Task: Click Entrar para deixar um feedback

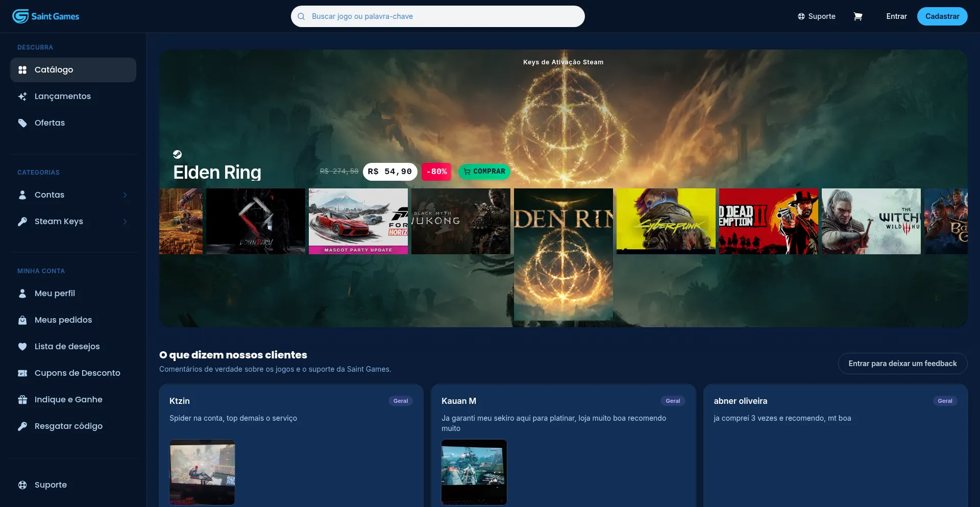Action: [x=902, y=364]
